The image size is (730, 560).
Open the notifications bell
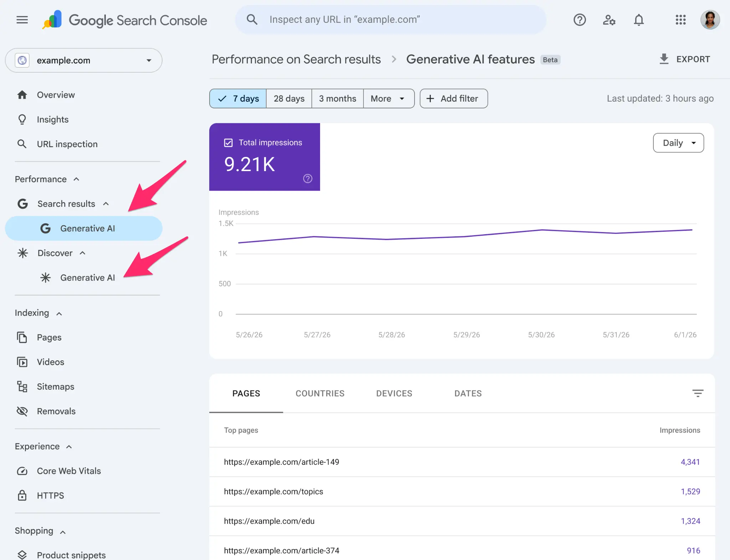tap(639, 20)
